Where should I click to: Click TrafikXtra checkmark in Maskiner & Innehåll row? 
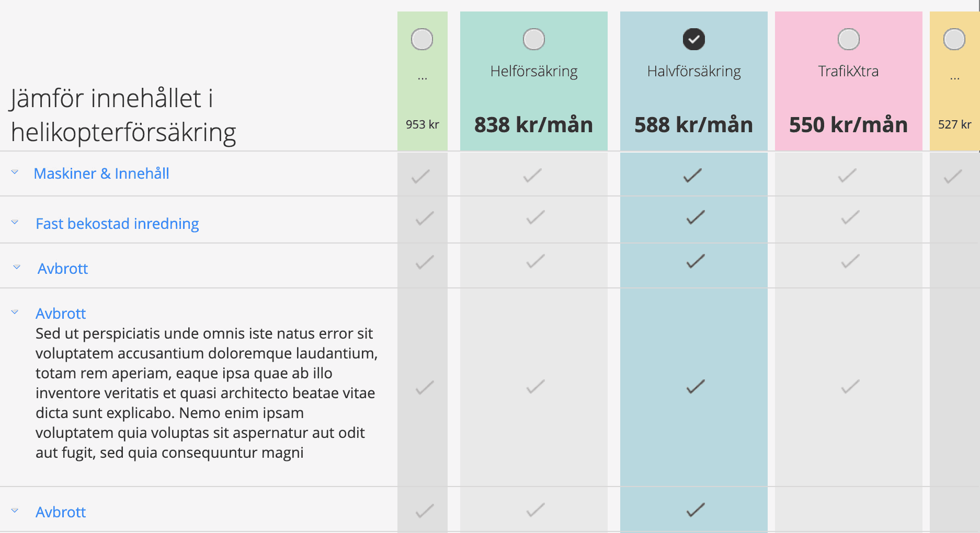(x=848, y=176)
